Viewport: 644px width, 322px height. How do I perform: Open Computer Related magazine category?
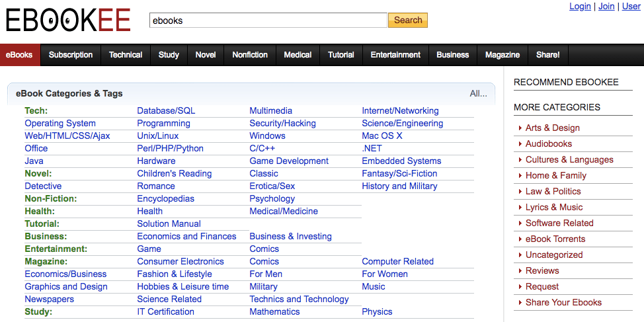(397, 262)
